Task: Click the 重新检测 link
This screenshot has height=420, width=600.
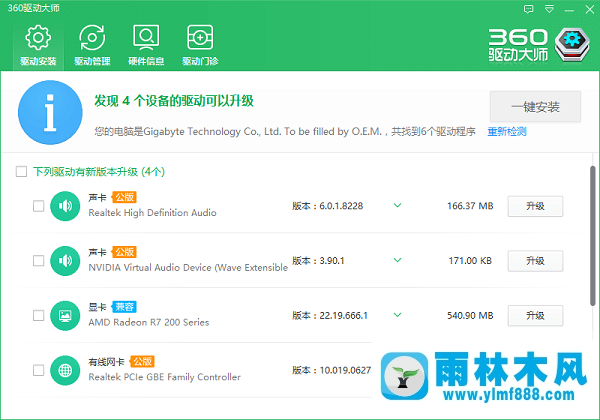Action: click(x=507, y=132)
